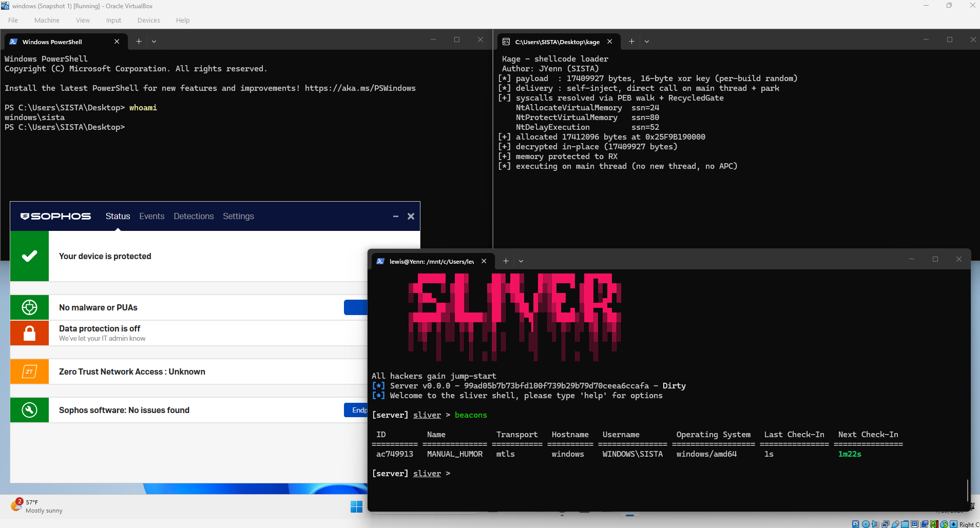Click the whoami command in PowerShell
The height and width of the screenshot is (528, 980).
143,108
